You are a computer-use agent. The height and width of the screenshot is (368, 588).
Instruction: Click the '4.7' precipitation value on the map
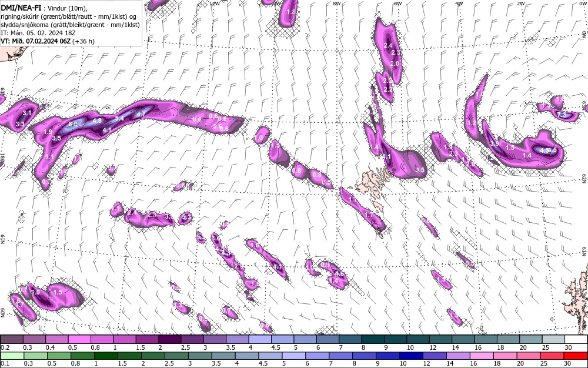[x=141, y=114]
